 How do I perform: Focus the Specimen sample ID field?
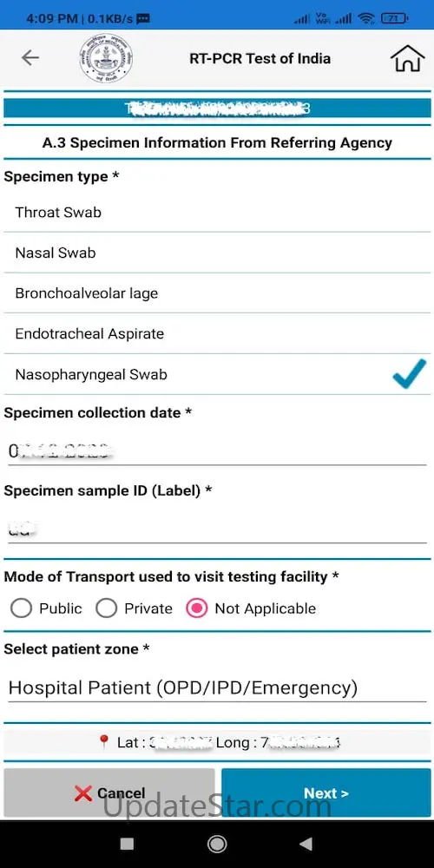(217, 529)
